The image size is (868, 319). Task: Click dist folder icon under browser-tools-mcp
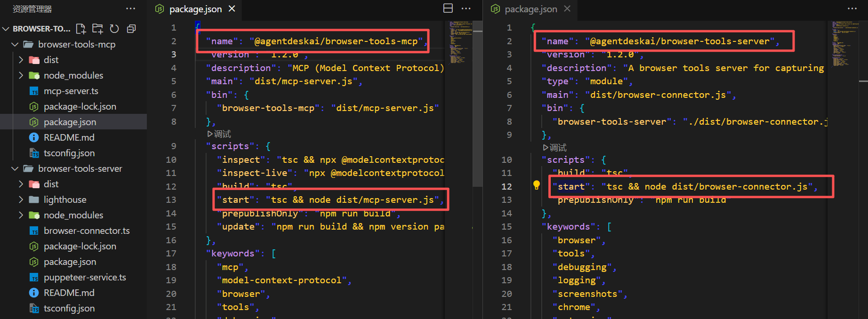[x=34, y=60]
